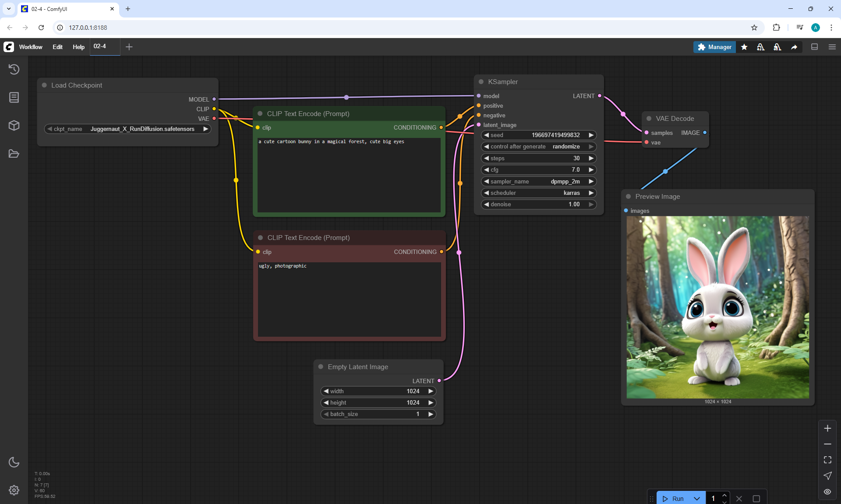Image resolution: width=841 pixels, height=504 pixels.
Task: Open the sampler_name dropdown
Action: pos(538,181)
